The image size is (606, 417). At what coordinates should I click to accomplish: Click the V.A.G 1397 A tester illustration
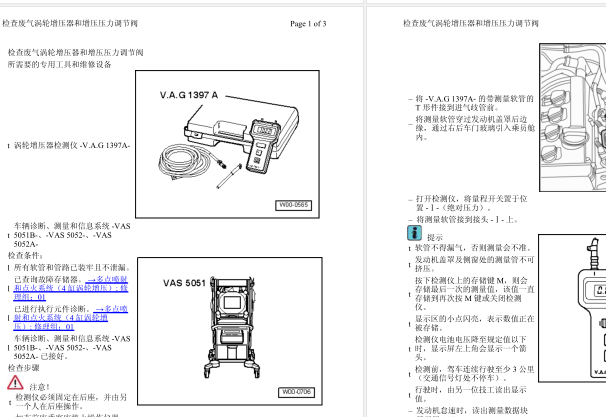tap(227, 144)
